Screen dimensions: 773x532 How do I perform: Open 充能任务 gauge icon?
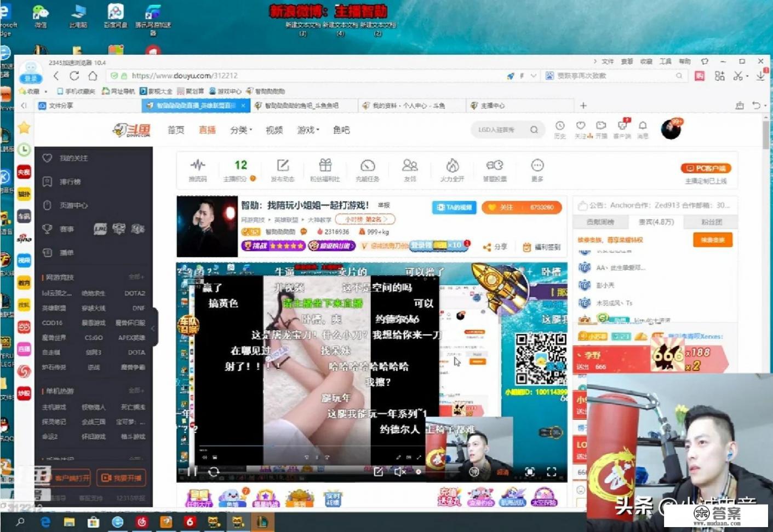coord(368,165)
